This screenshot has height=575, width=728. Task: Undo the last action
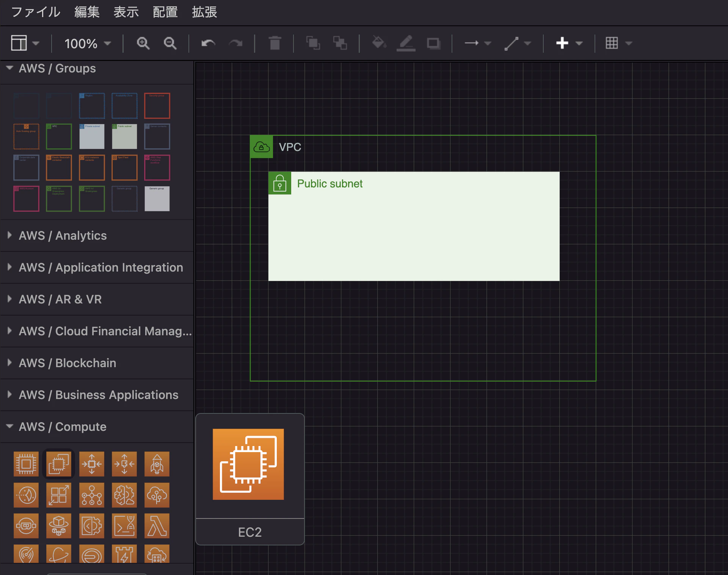click(208, 43)
